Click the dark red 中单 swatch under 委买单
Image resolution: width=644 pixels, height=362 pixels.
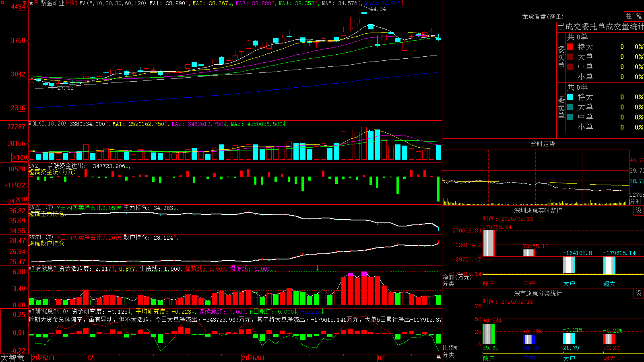pos(570,67)
